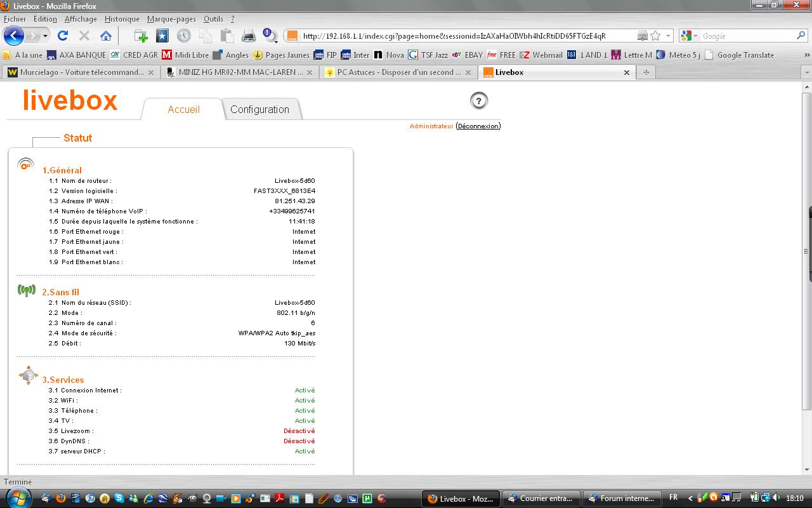Open the Configuration tab

[x=259, y=109]
